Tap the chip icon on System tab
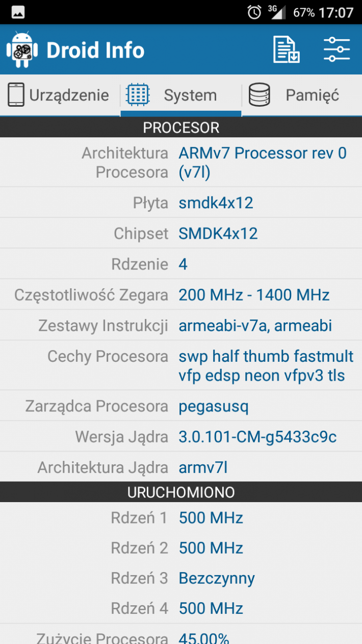 coord(138,95)
